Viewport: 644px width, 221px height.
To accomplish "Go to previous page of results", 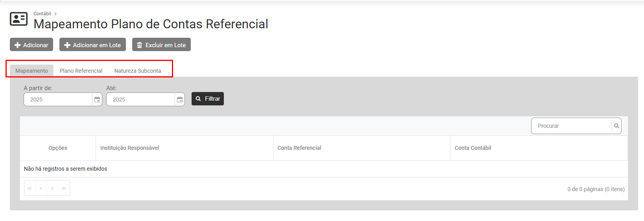I will [x=41, y=188].
